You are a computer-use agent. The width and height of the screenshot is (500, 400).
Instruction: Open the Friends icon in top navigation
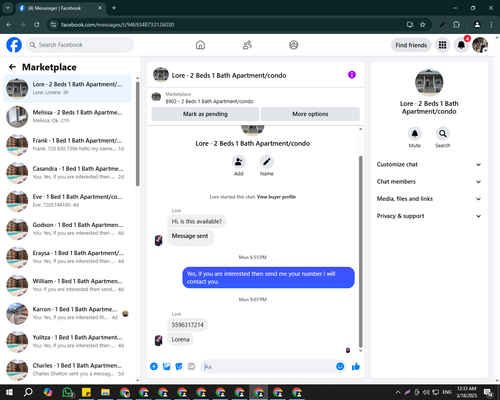tap(247, 45)
